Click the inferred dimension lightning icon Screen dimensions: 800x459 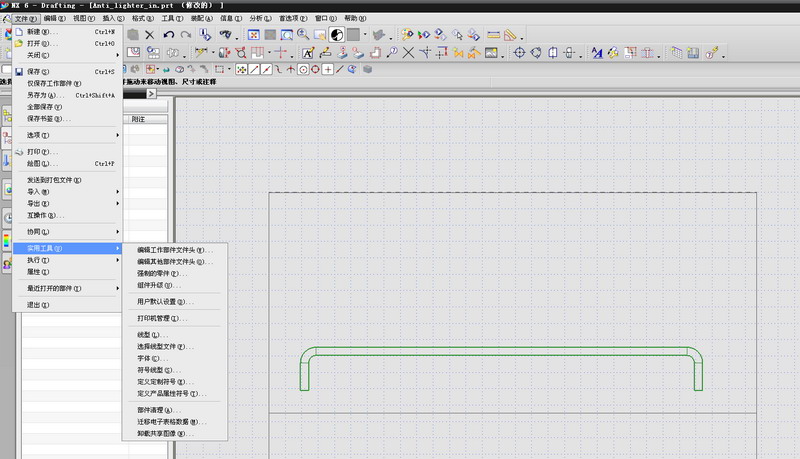coord(201,53)
